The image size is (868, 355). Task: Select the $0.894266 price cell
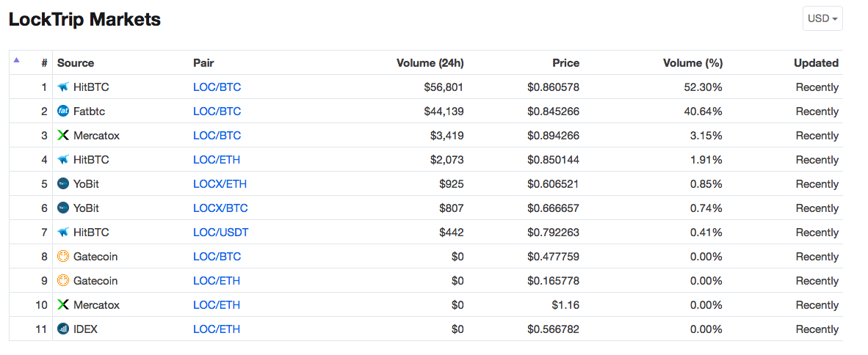553,136
